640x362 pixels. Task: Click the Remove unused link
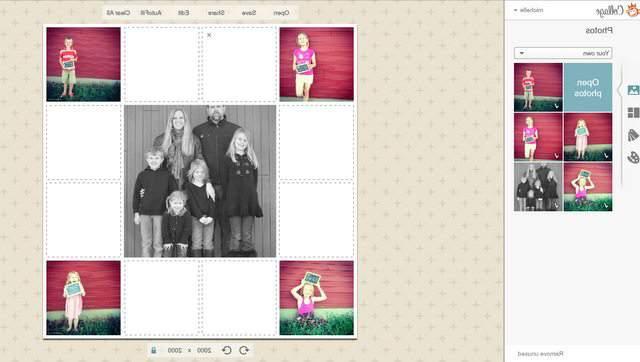540,354
